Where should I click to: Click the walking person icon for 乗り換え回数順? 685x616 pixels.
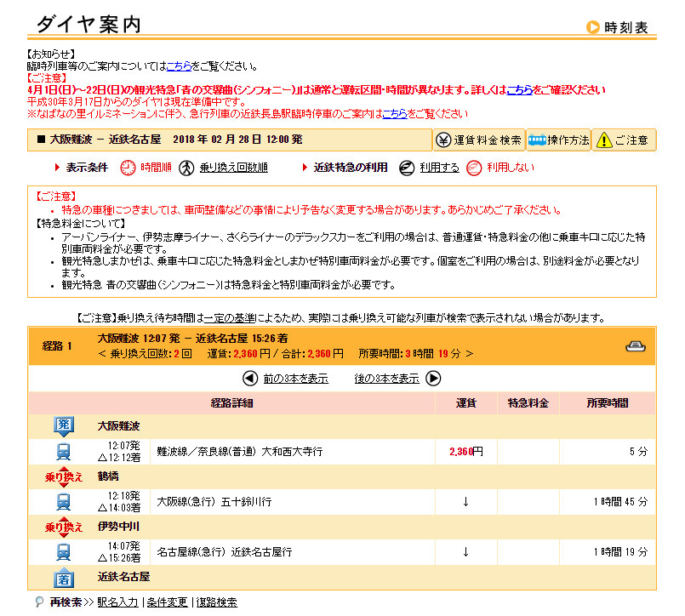(x=186, y=168)
